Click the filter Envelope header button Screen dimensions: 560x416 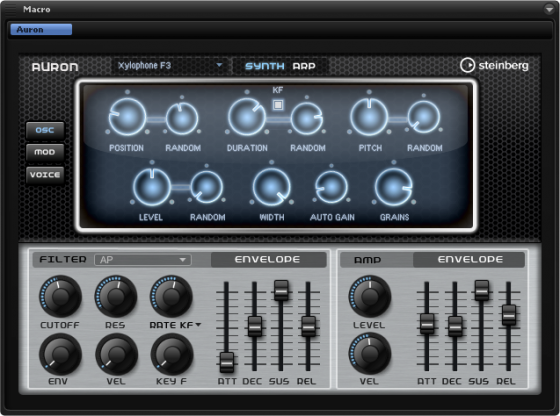[x=269, y=260]
